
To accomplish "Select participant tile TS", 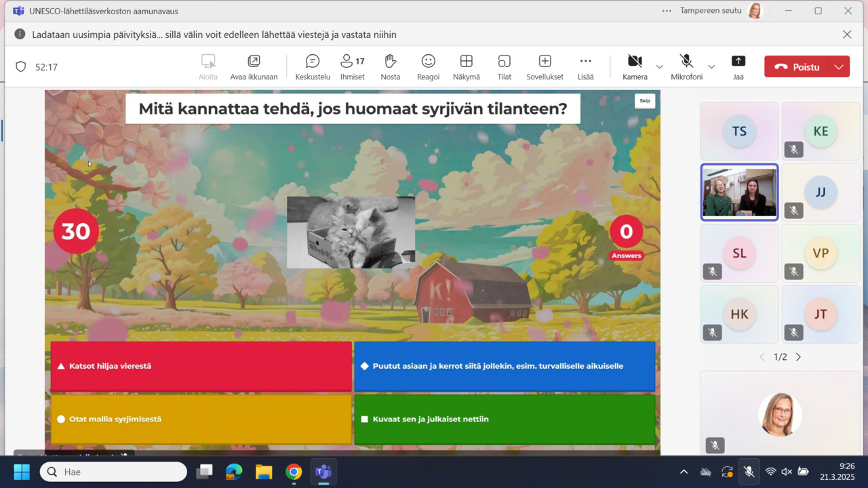I will coord(739,131).
